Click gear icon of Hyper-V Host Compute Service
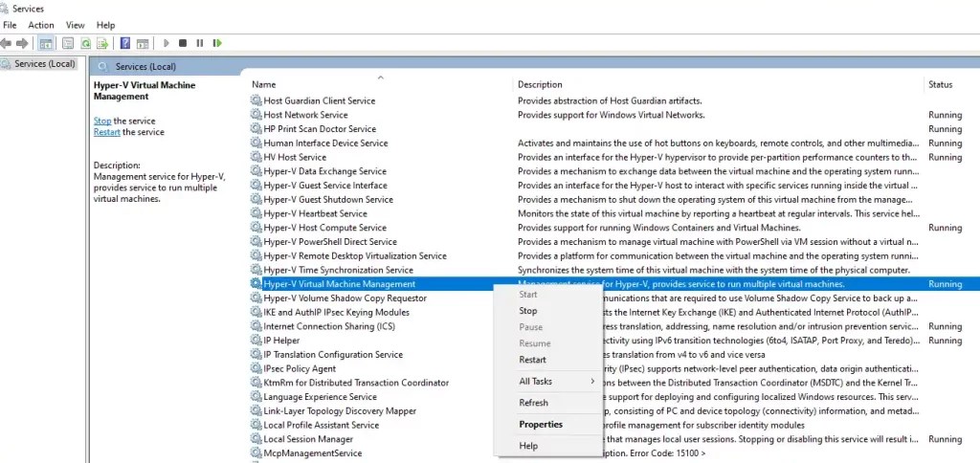This screenshot has height=463, width=980. [256, 228]
